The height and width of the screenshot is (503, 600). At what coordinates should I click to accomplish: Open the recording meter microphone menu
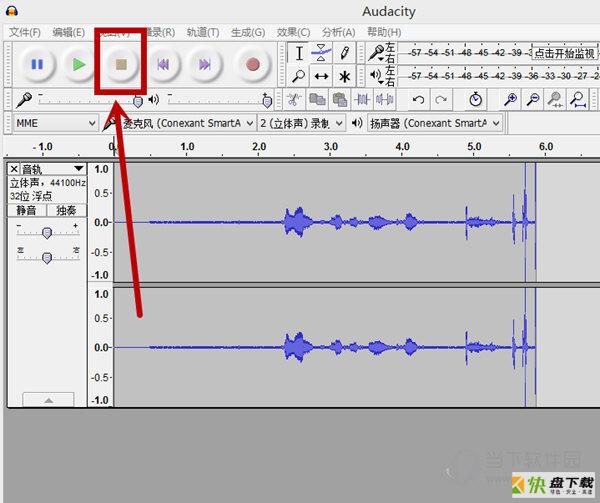376,53
